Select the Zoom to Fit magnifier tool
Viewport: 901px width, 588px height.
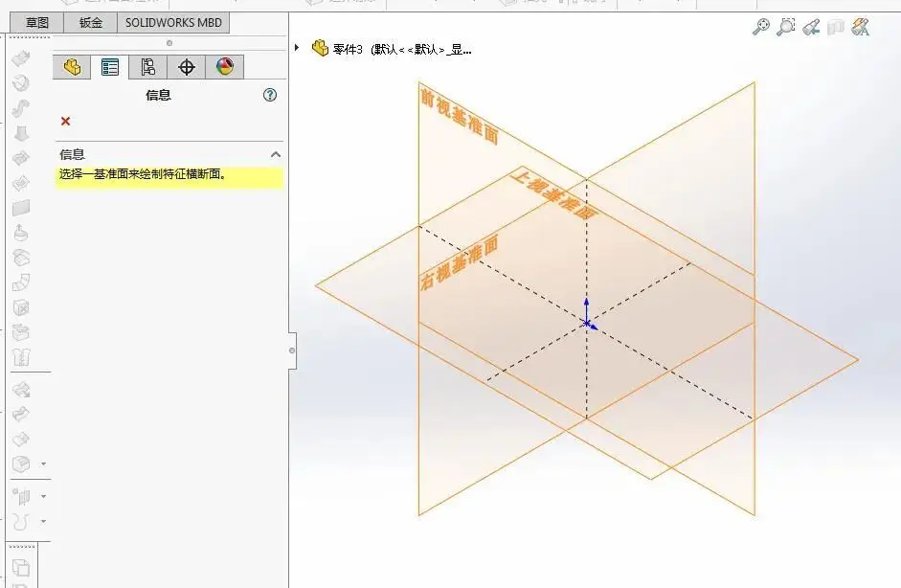[761, 28]
